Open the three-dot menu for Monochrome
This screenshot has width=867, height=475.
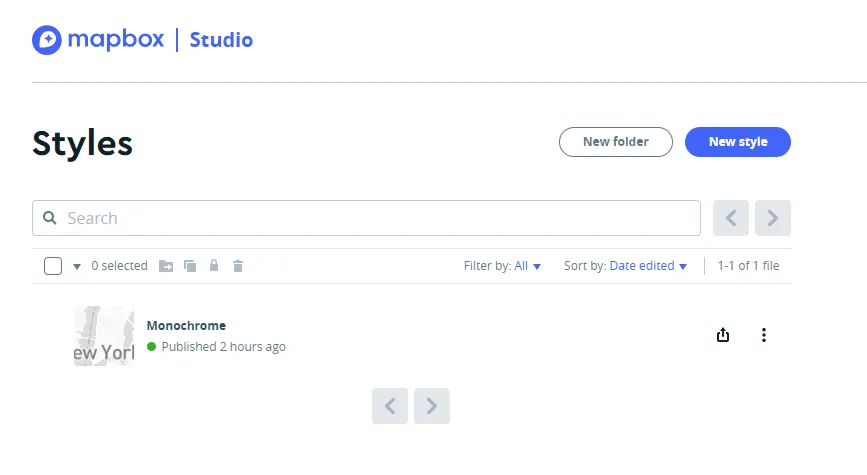pyautogui.click(x=764, y=335)
